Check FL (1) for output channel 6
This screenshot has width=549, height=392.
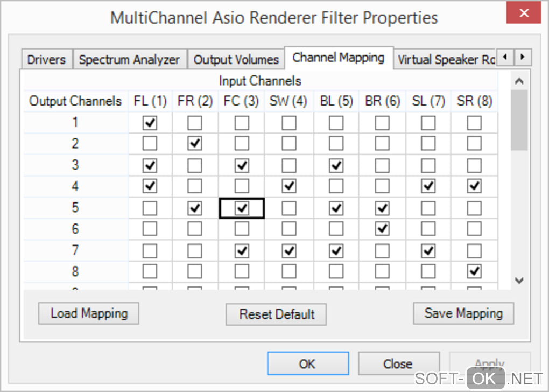click(150, 229)
